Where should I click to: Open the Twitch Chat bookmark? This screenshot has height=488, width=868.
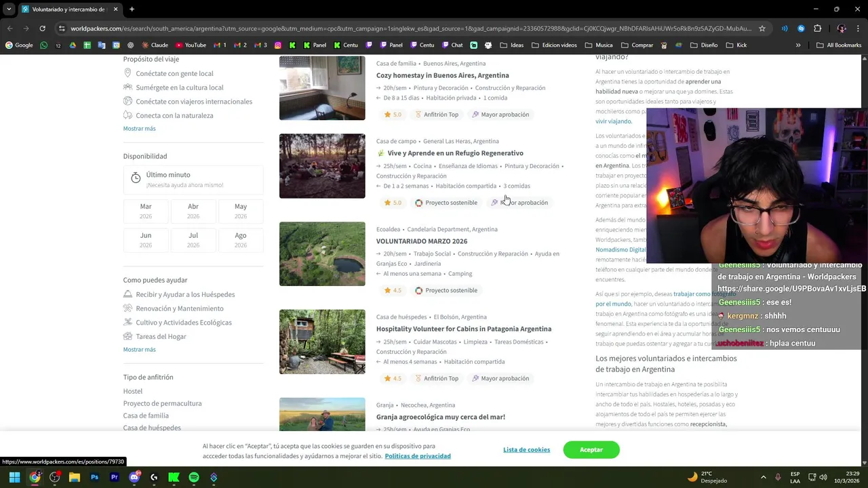point(452,45)
